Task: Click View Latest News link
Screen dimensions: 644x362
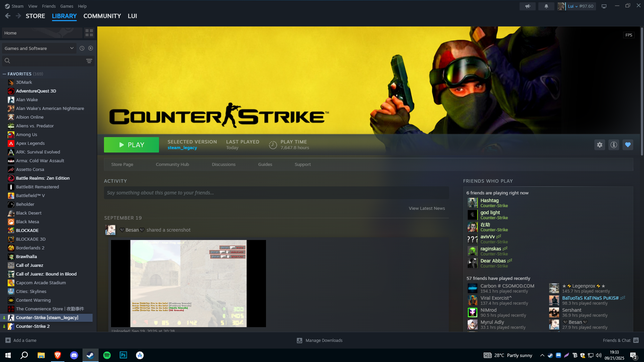Action: (426, 208)
